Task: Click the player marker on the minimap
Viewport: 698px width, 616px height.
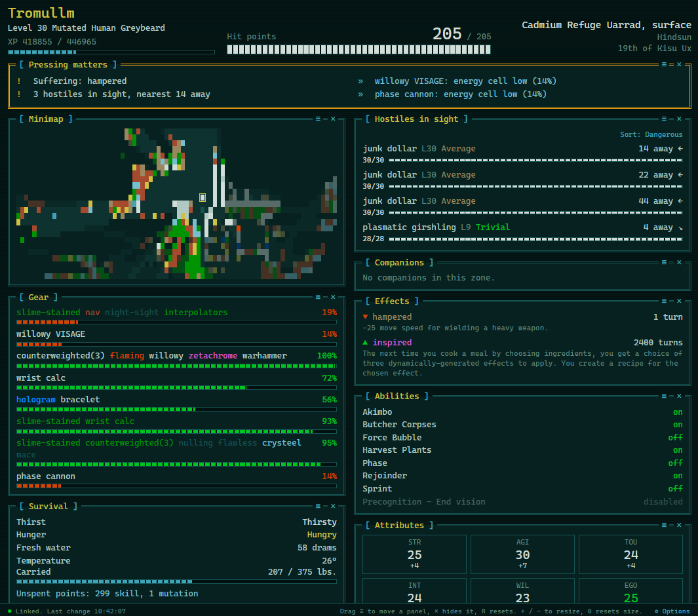Action: pyautogui.click(x=203, y=197)
